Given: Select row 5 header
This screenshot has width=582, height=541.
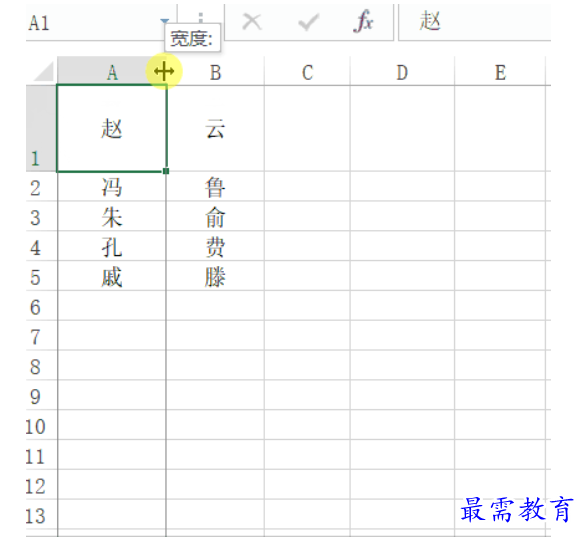Looking at the screenshot, I should 41,276.
